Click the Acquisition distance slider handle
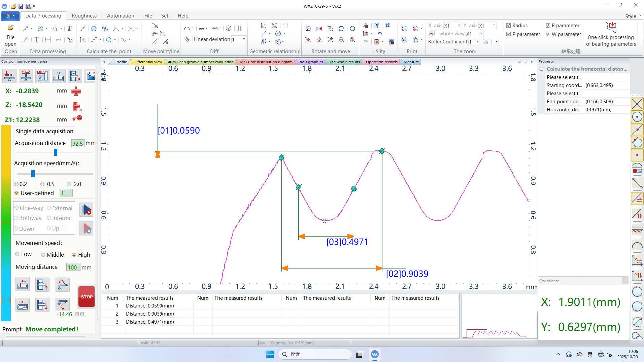 [x=56, y=152]
